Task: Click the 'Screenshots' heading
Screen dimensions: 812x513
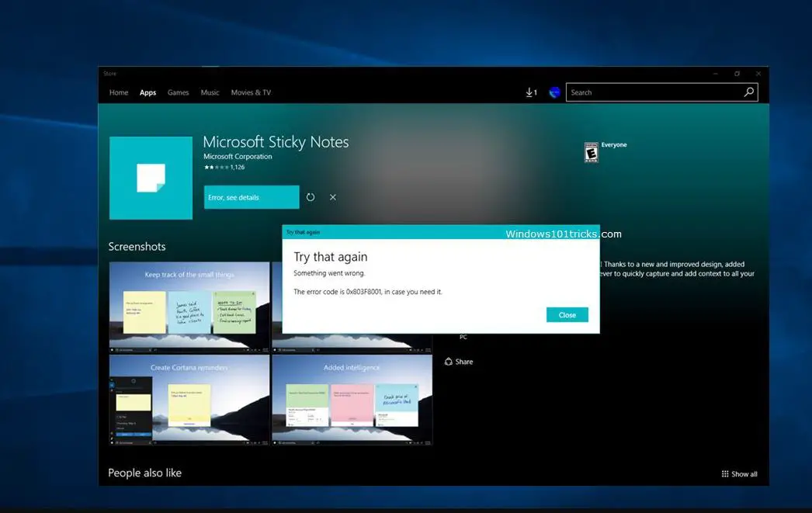Action: tap(137, 246)
